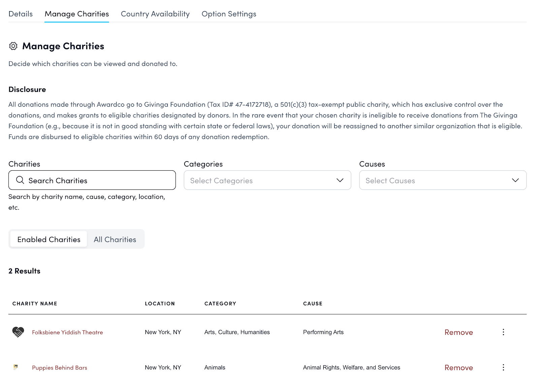Click the Charity Name column header
The image size is (539, 392).
coord(35,304)
